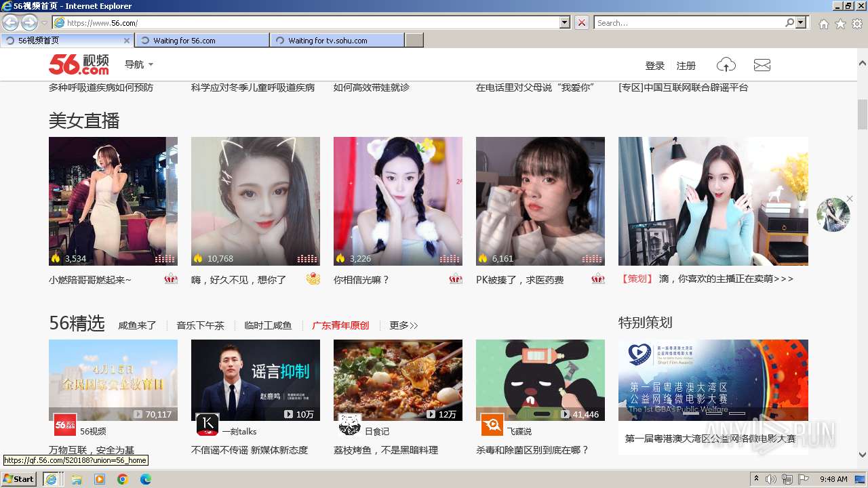
Task: Click 注册 register link
Action: pyautogui.click(x=686, y=66)
